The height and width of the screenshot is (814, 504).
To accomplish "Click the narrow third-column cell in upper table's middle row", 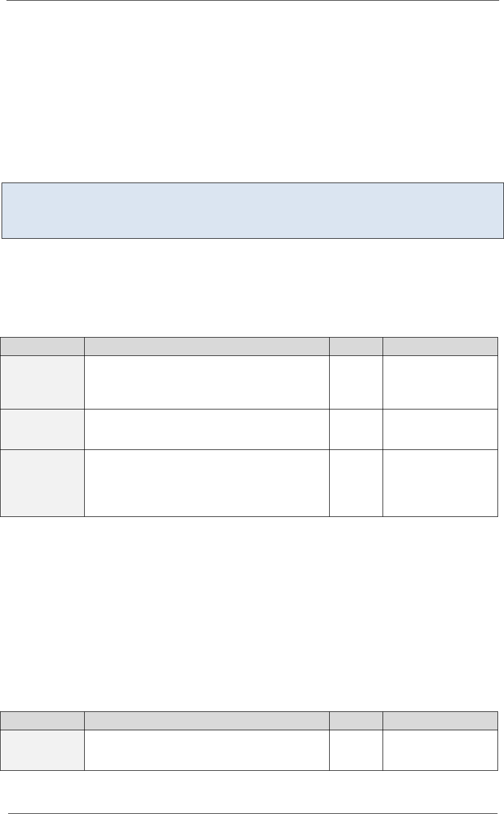I will pos(356,429).
